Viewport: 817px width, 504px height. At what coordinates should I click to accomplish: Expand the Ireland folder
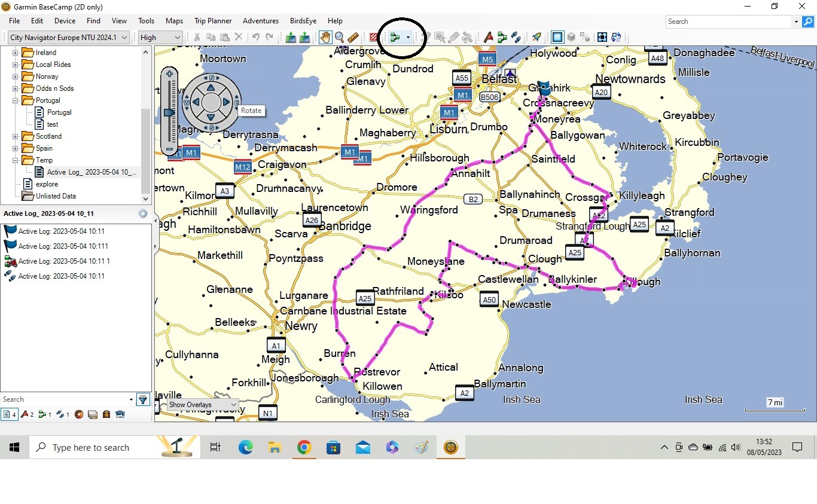click(x=16, y=53)
